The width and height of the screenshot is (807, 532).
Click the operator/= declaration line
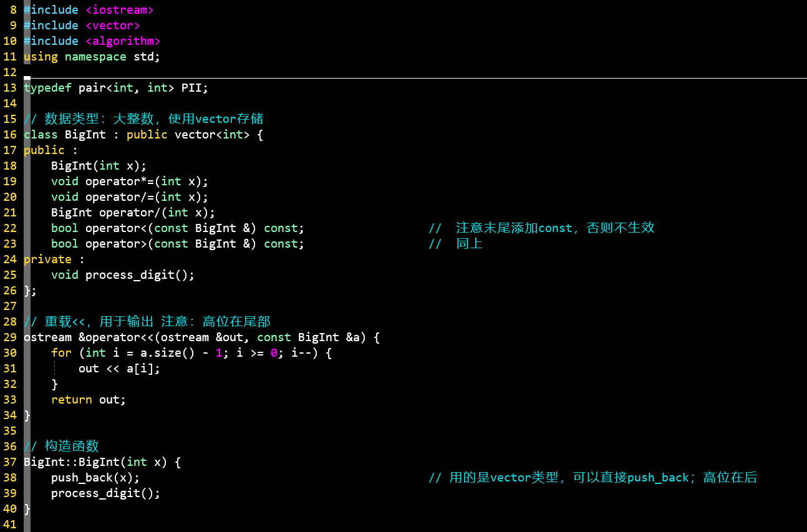pyautogui.click(x=129, y=197)
